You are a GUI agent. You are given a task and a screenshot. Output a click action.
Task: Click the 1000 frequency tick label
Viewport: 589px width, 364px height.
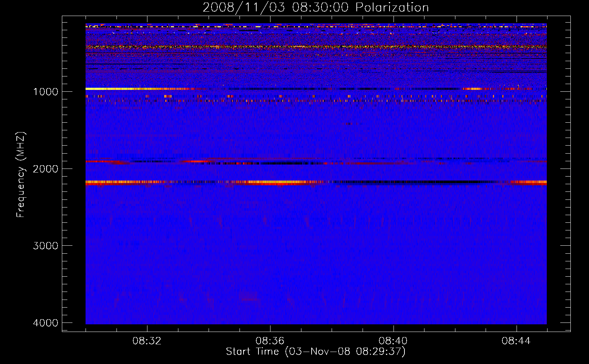46,91
